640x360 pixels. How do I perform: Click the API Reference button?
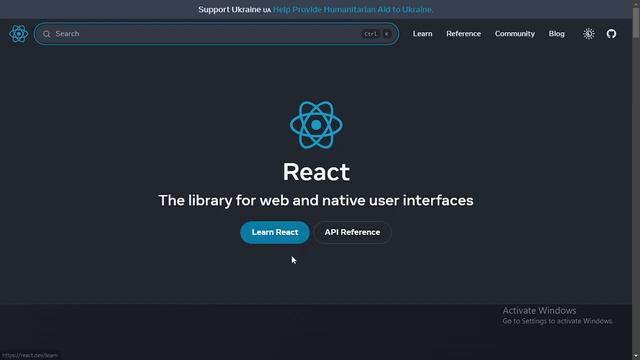[x=352, y=232]
